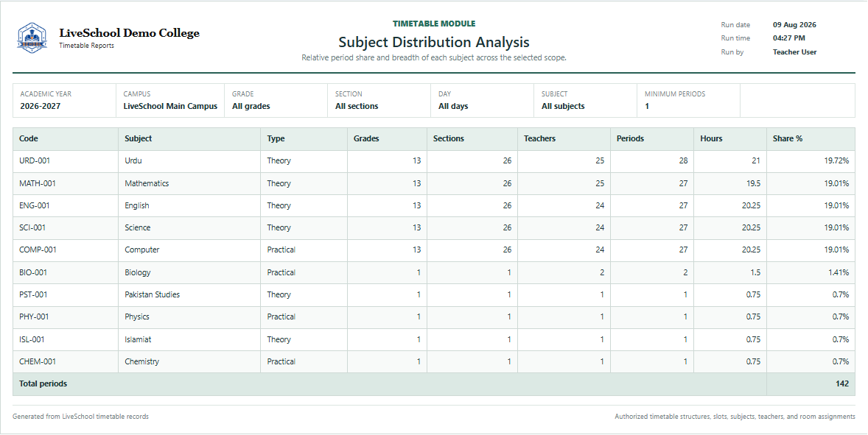
Task: Click the academic year value 2026-2027
Action: point(41,106)
